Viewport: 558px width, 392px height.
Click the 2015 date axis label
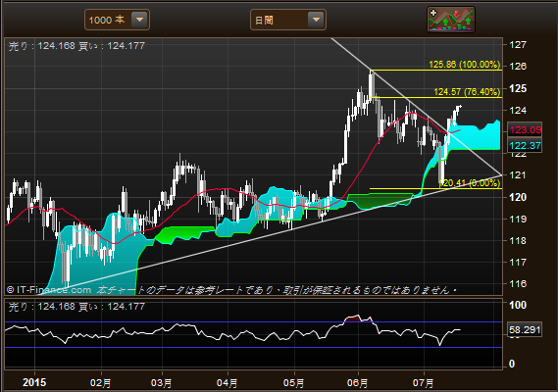(x=34, y=382)
